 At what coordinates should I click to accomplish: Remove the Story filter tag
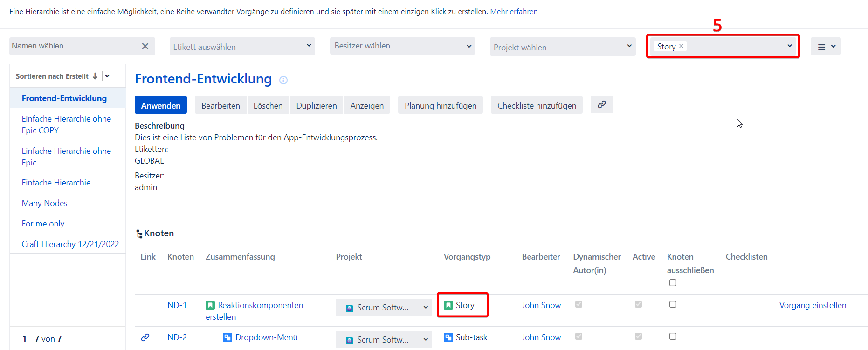click(681, 46)
